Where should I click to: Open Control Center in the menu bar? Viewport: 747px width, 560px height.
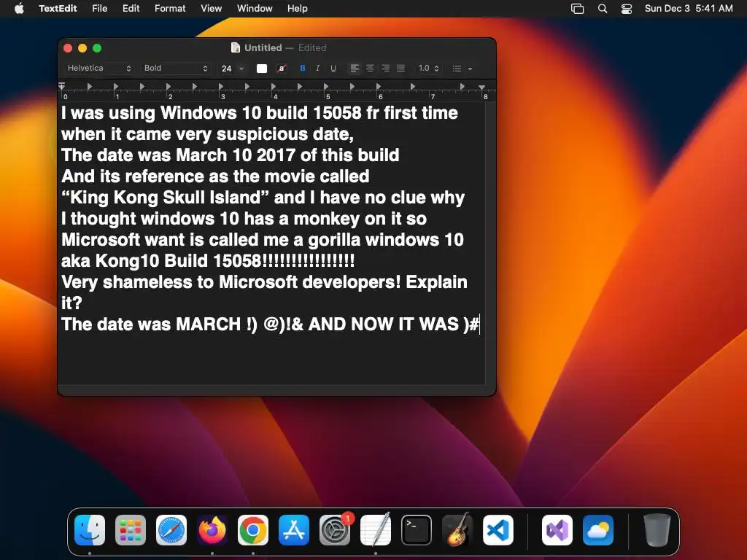pyautogui.click(x=627, y=9)
